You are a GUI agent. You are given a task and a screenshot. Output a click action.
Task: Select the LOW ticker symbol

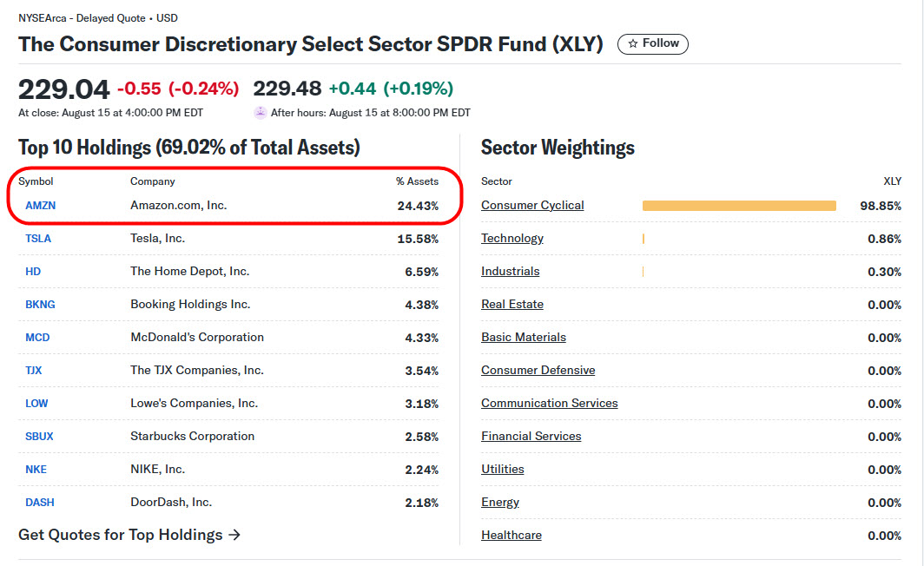36,404
